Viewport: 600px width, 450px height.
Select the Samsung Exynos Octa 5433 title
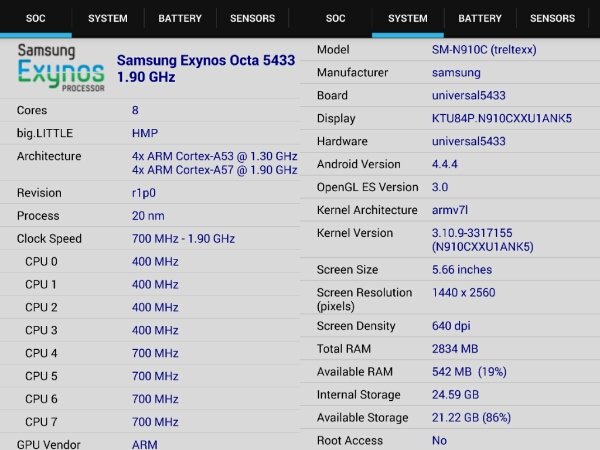click(206, 68)
